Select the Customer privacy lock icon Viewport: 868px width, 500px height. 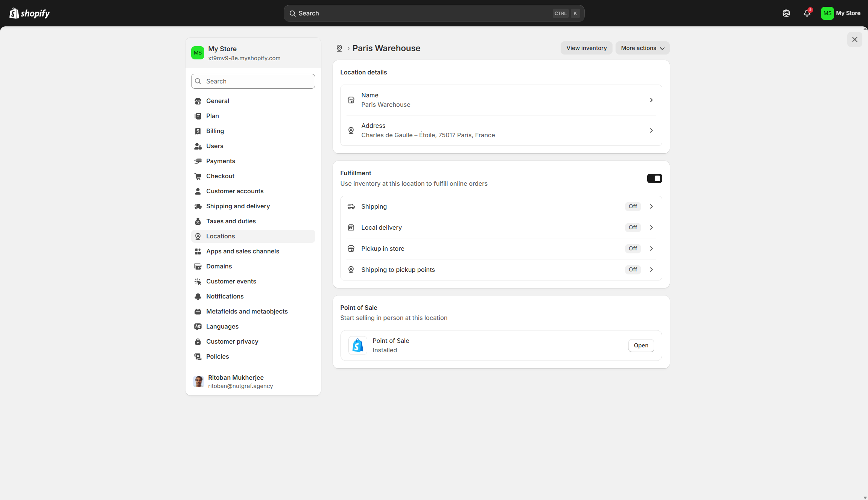point(198,341)
